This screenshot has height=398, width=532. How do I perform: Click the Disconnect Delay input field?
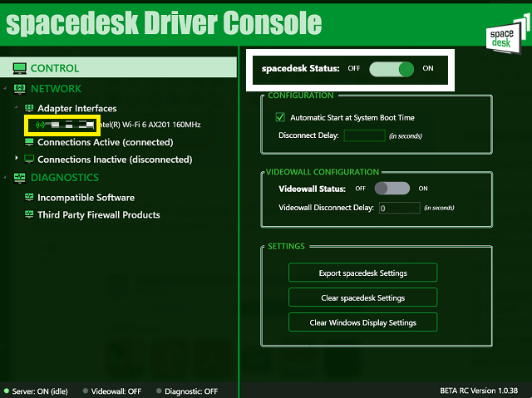coord(364,135)
